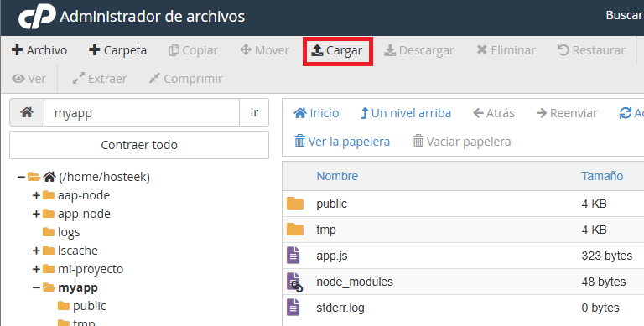This screenshot has height=326, width=644.
Task: Click the Buscar search label in header
Action: coord(624,15)
